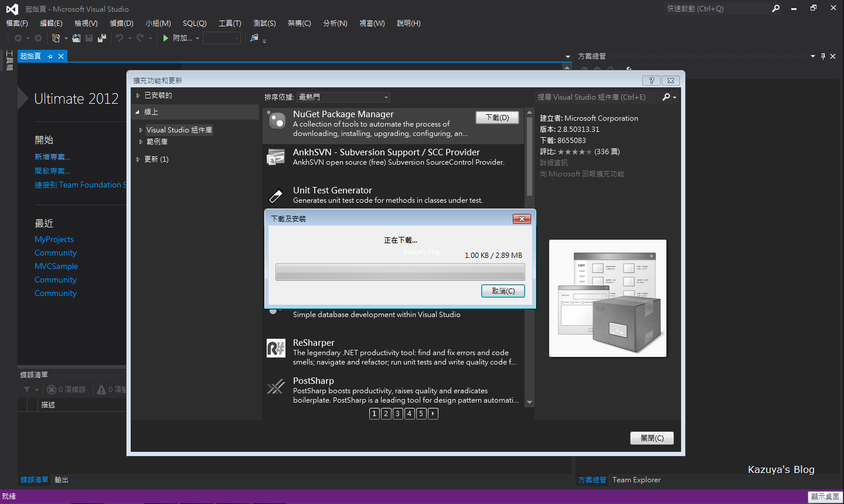The height and width of the screenshot is (504, 844).
Task: Click the 新增專案... link
Action: 52,157
